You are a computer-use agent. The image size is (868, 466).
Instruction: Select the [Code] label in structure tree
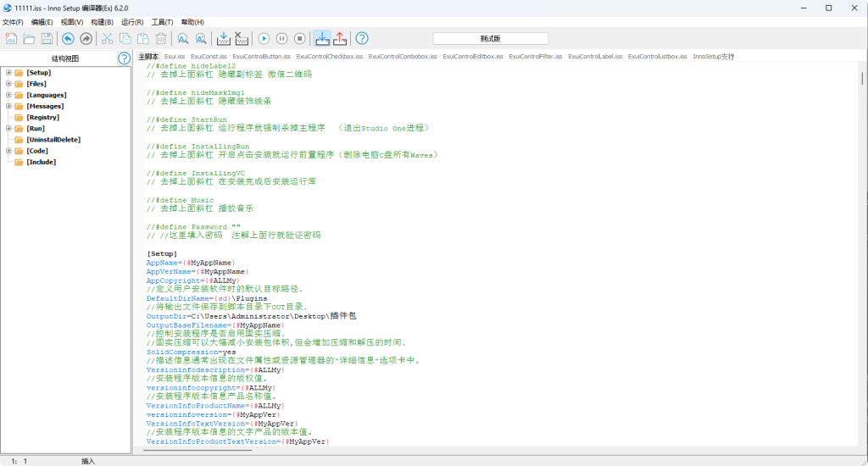coord(37,151)
